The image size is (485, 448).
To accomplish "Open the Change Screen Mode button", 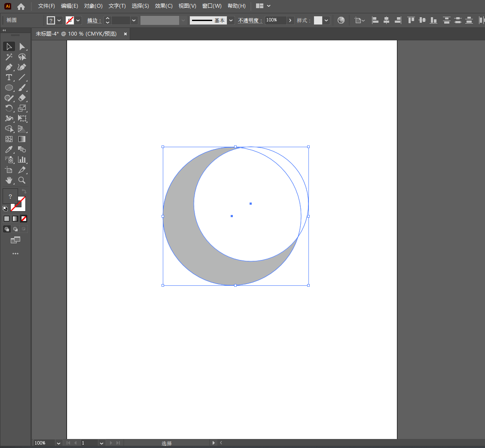I will pyautogui.click(x=15, y=240).
